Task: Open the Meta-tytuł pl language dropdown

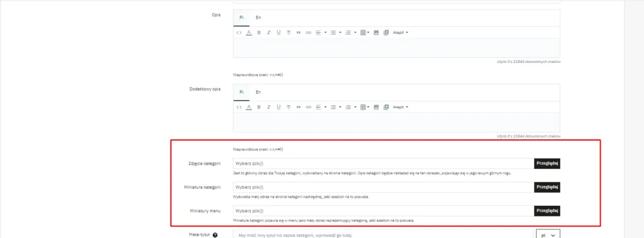Action: pos(548,234)
